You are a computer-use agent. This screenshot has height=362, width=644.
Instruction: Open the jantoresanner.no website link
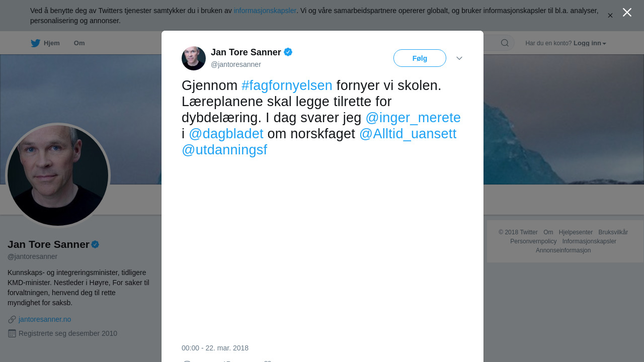(45, 319)
